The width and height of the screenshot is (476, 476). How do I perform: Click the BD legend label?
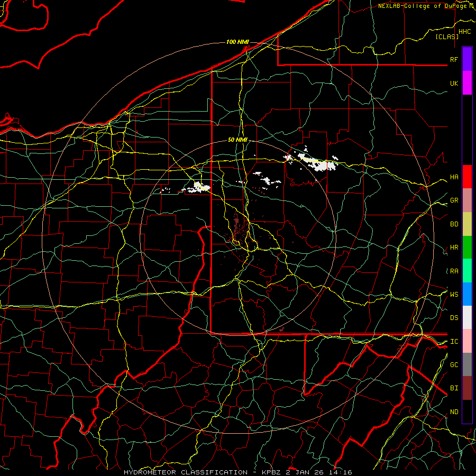tap(454, 224)
